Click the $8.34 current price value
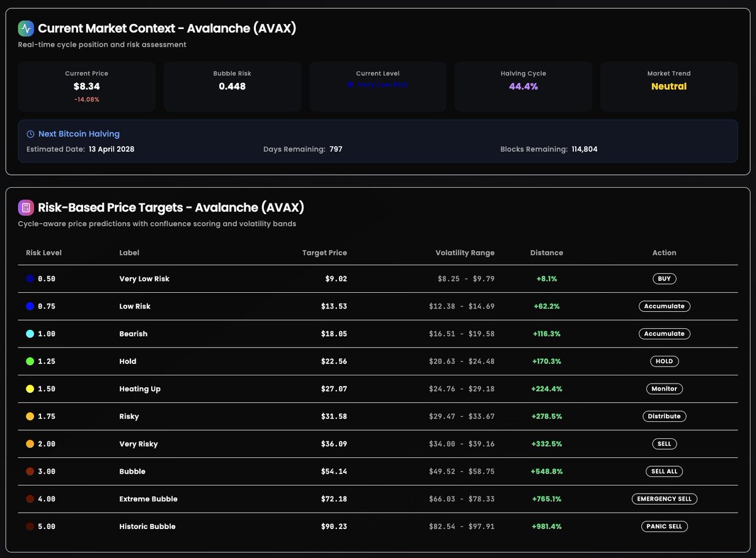 coord(87,86)
